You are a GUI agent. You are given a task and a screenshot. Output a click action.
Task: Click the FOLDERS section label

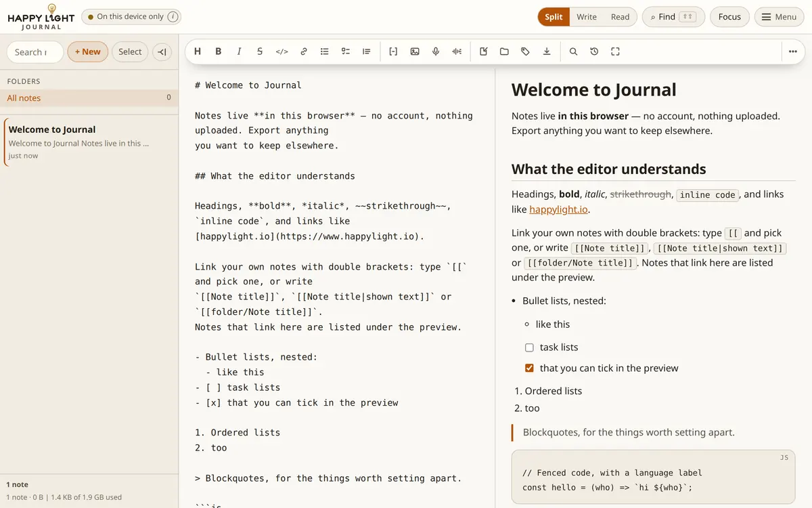pyautogui.click(x=24, y=81)
